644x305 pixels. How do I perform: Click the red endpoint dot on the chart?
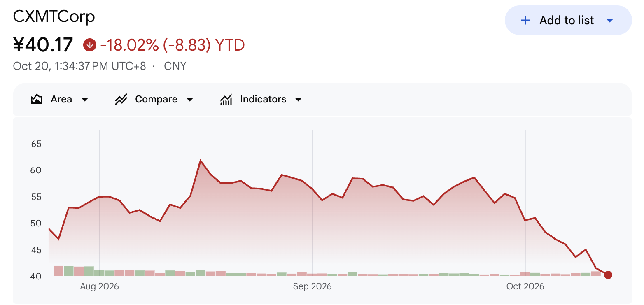pyautogui.click(x=608, y=275)
